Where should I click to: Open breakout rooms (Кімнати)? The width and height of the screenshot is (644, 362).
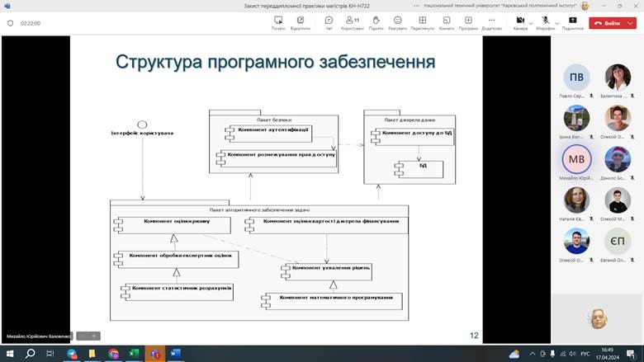[x=446, y=22]
